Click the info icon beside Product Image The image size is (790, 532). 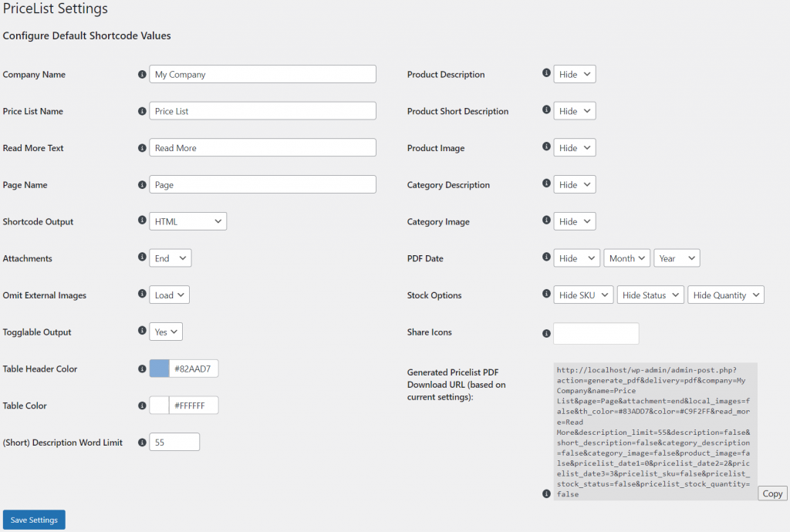(x=546, y=147)
